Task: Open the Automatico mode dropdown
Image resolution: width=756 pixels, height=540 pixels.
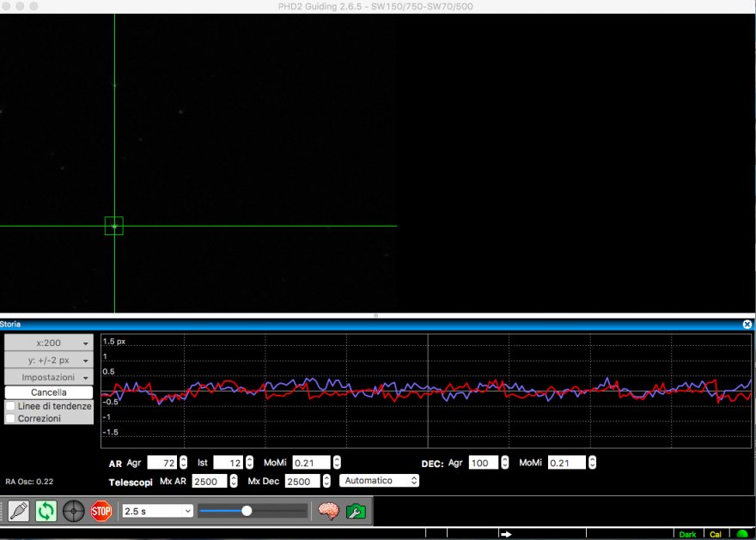Action: tap(379, 481)
